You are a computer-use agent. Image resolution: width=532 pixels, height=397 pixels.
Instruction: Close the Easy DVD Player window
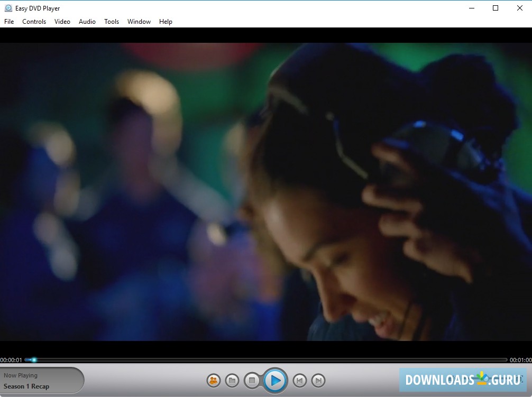click(x=519, y=8)
